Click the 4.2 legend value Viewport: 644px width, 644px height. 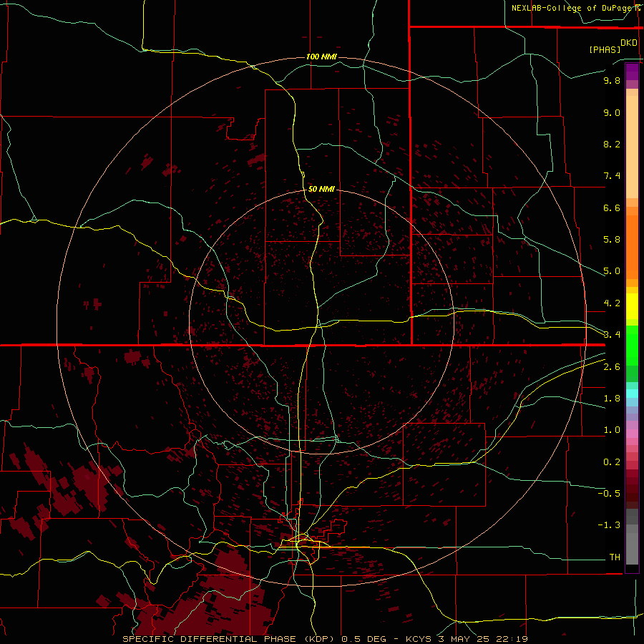[x=612, y=303]
